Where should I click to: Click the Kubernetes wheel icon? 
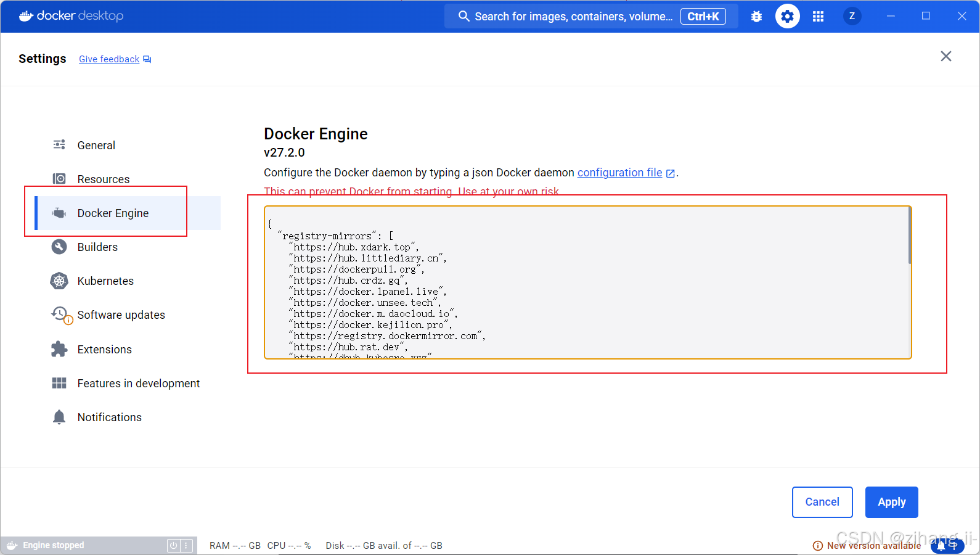(59, 281)
